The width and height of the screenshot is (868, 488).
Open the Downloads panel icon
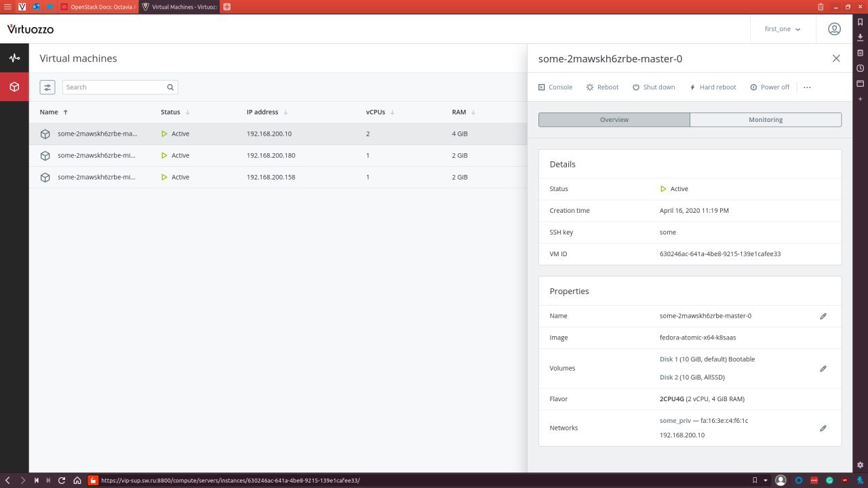click(x=860, y=37)
